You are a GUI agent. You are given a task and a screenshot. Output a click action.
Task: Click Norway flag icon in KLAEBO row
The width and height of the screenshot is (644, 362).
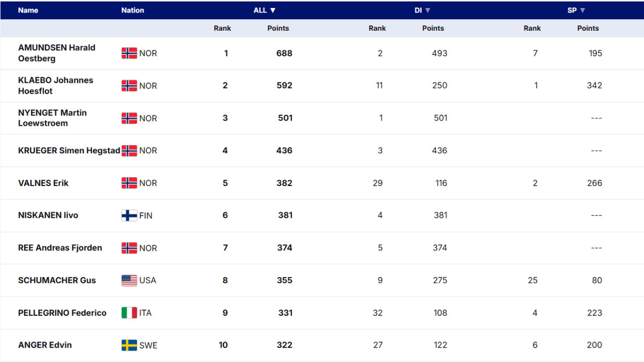129,86
